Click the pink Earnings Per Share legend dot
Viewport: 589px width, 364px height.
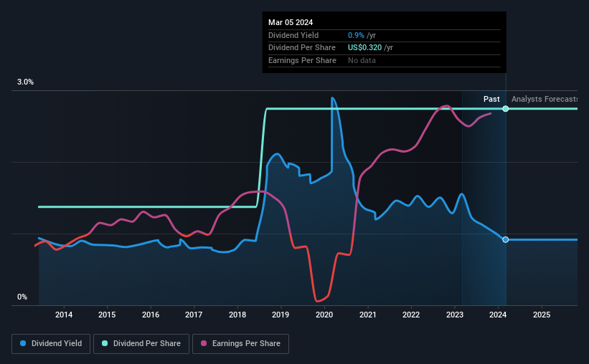204,343
